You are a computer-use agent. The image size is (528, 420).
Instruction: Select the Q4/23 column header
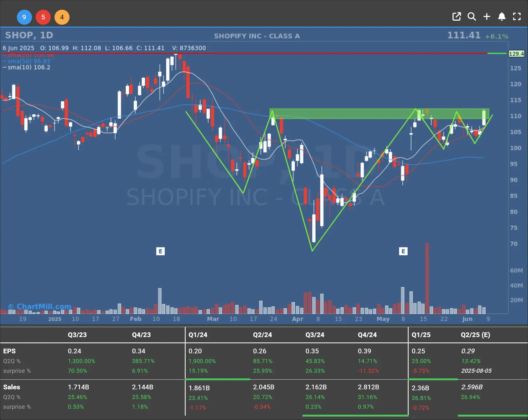(x=142, y=335)
